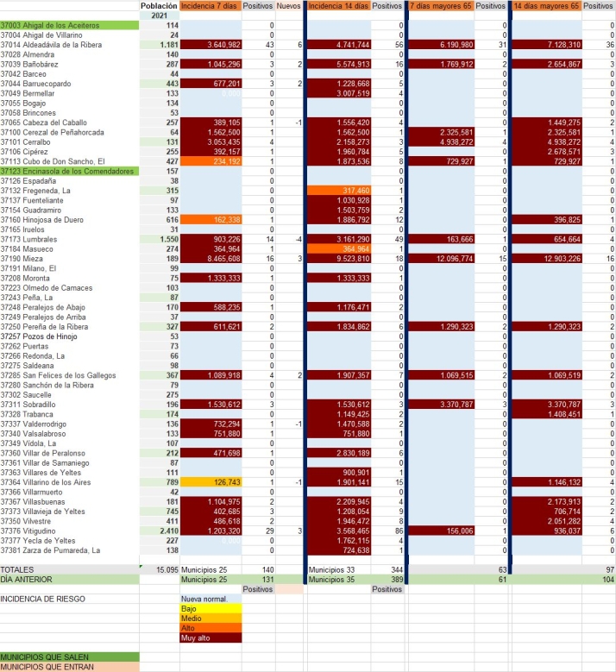
Task: Select the Incidencia 7 días header
Action: [210, 6]
